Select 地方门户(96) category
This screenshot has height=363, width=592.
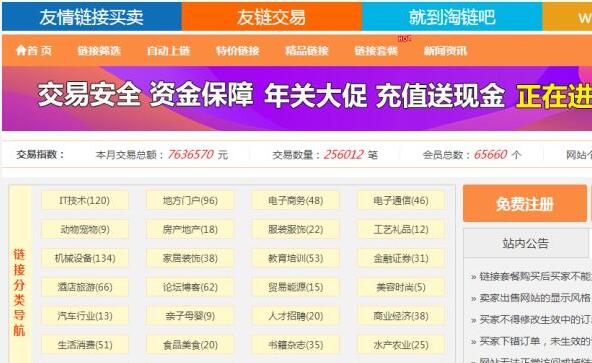tap(190, 200)
